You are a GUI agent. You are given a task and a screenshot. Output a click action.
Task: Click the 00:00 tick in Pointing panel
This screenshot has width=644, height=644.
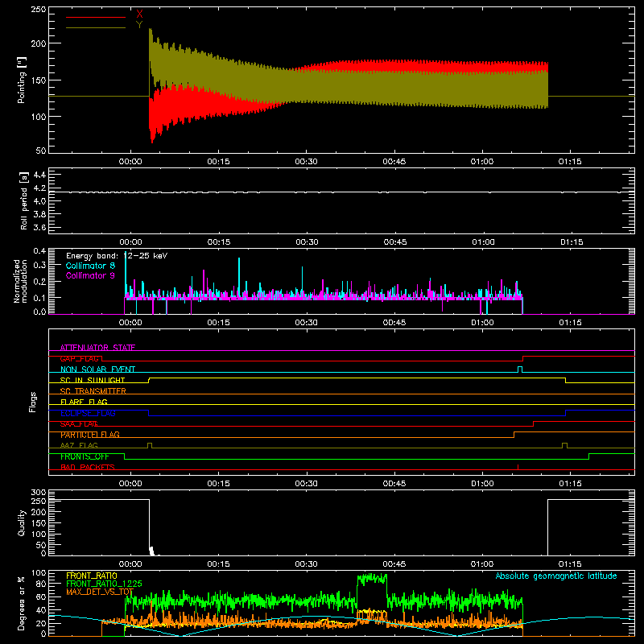coord(130,162)
